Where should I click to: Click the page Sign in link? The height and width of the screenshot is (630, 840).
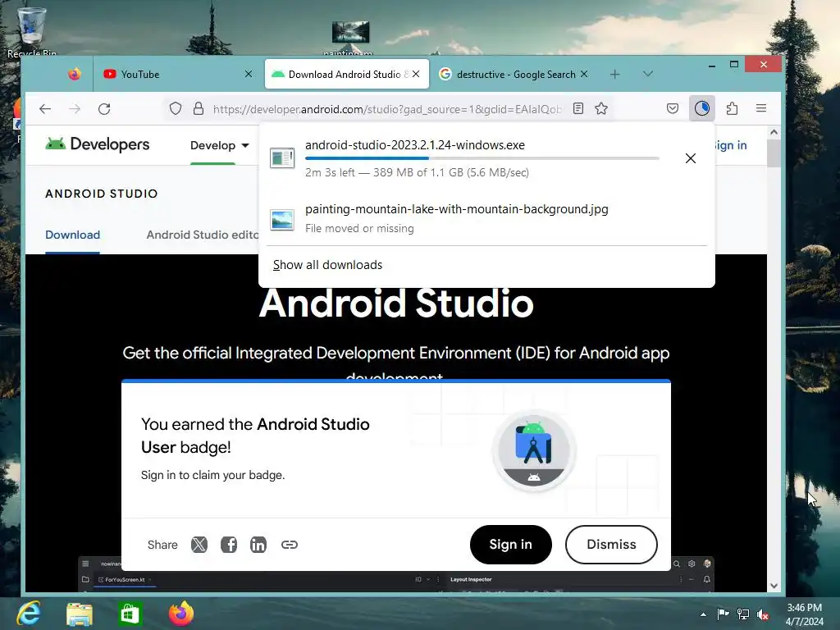click(x=731, y=145)
